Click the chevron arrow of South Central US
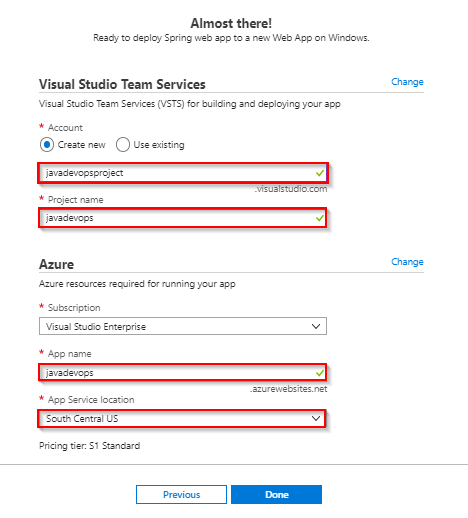This screenshot has height=518, width=468. pyautogui.click(x=316, y=419)
